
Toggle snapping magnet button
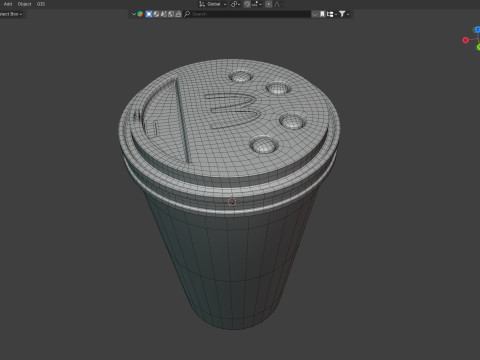coord(247,4)
